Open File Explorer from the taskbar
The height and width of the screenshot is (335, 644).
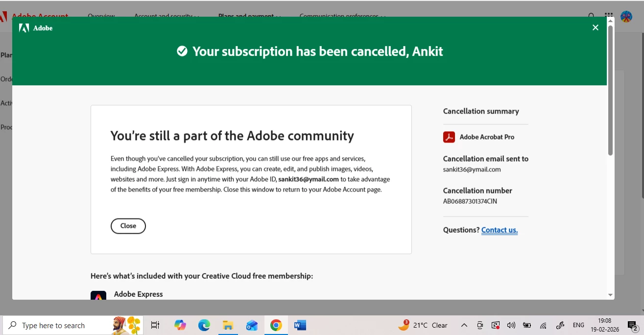click(228, 325)
